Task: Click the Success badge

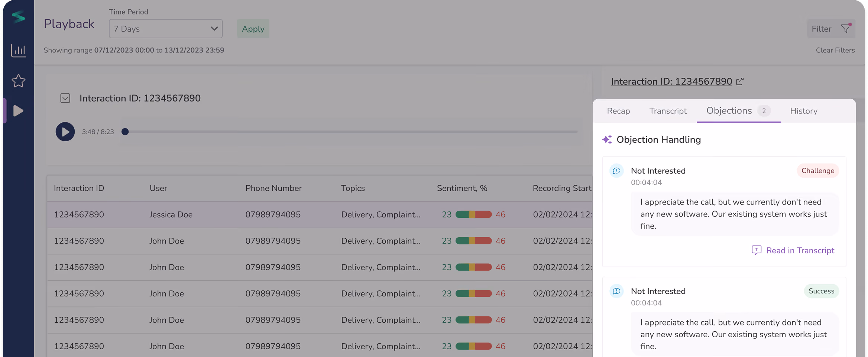Action: tap(821, 291)
